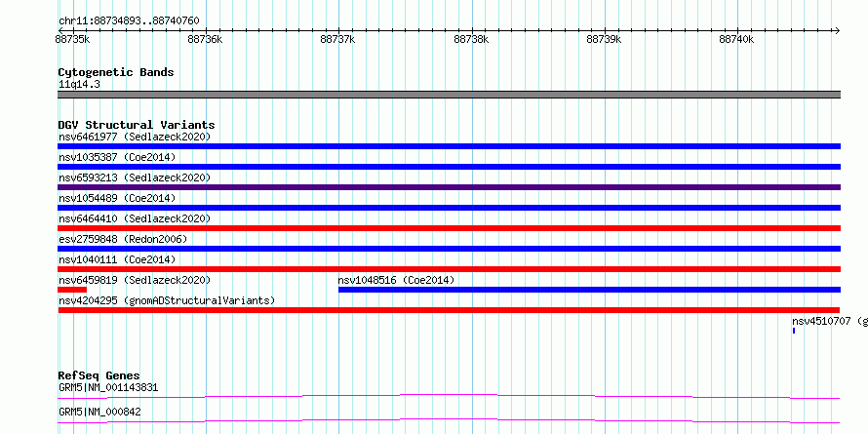Select the red bar of nsv1040111

point(449,269)
